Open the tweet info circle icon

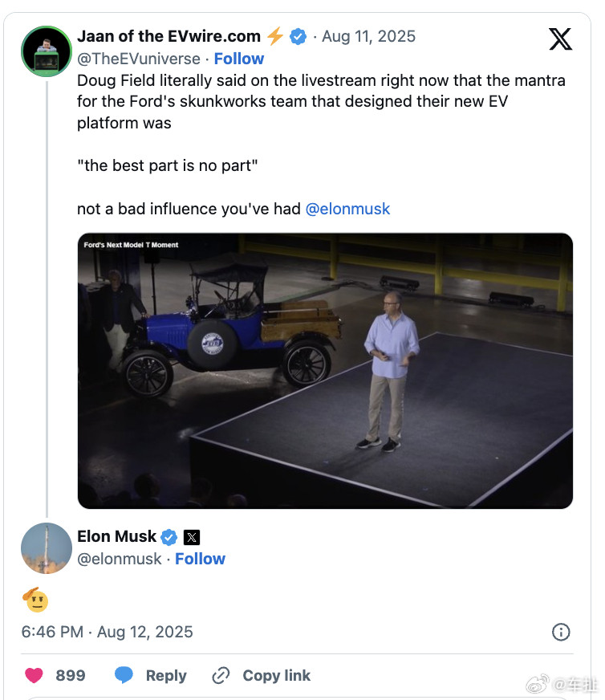(x=561, y=632)
